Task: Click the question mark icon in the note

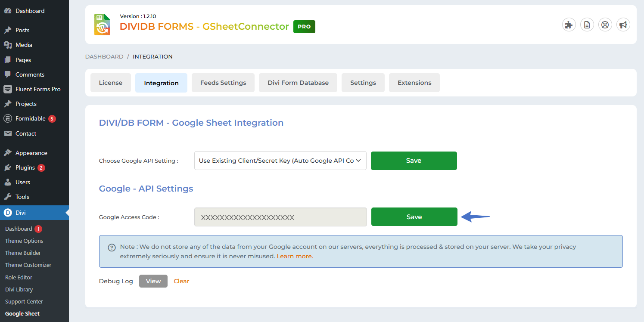Action: point(112,248)
